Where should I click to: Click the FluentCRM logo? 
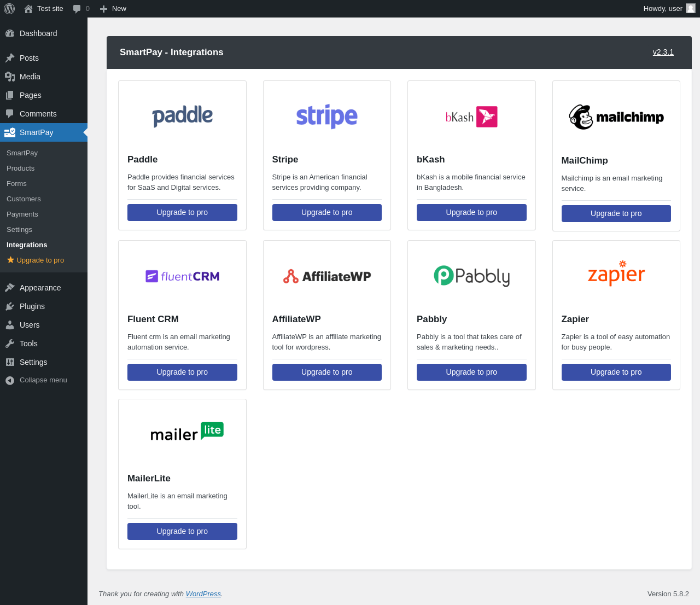tap(182, 276)
